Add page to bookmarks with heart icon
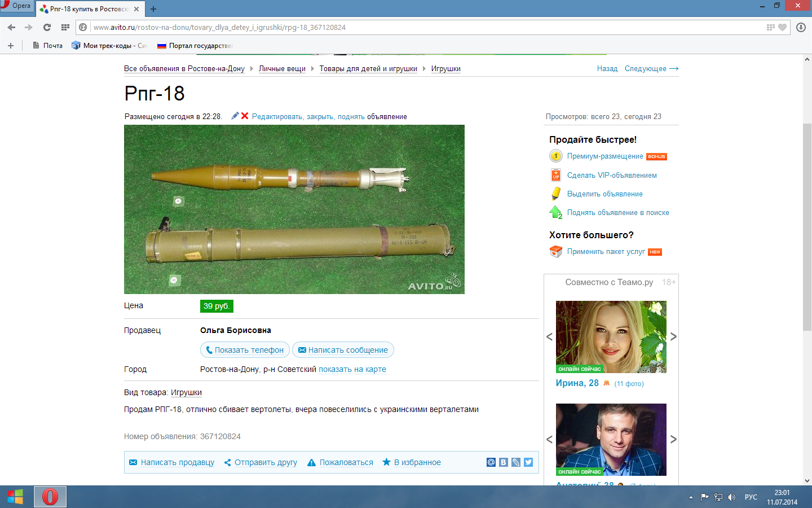The image size is (812, 508). point(782,27)
